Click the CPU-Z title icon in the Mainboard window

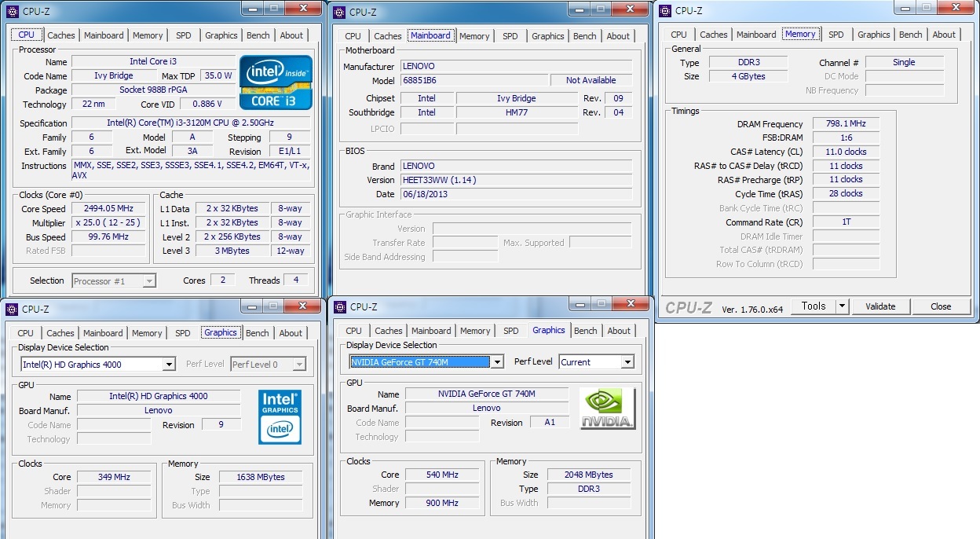click(x=339, y=12)
